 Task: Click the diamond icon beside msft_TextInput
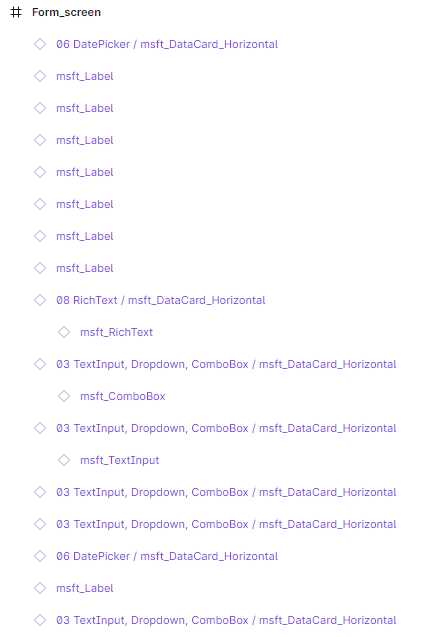64,460
